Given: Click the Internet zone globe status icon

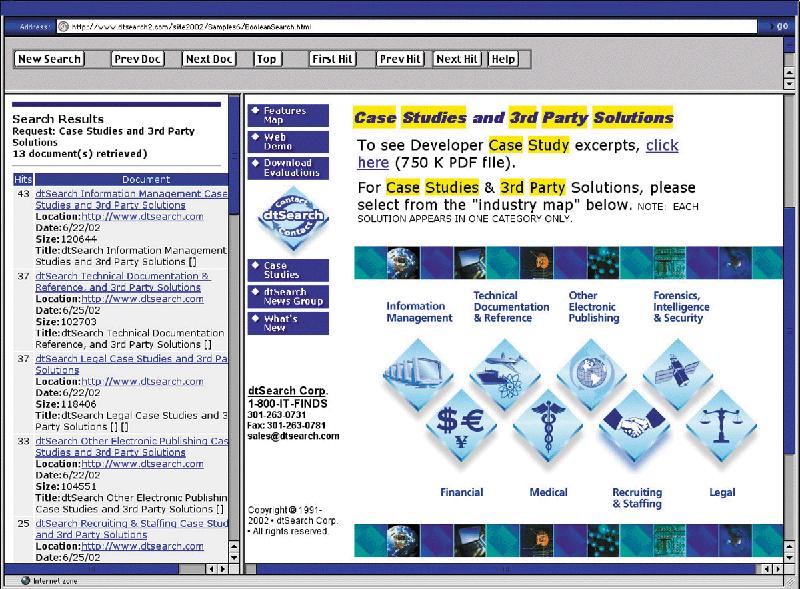Looking at the screenshot, I should (x=26, y=581).
